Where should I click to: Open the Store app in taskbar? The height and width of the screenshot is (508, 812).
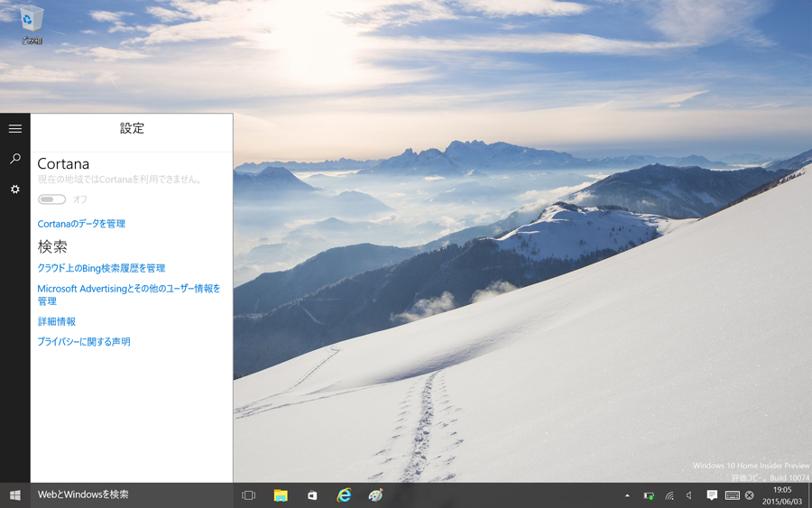[312, 495]
